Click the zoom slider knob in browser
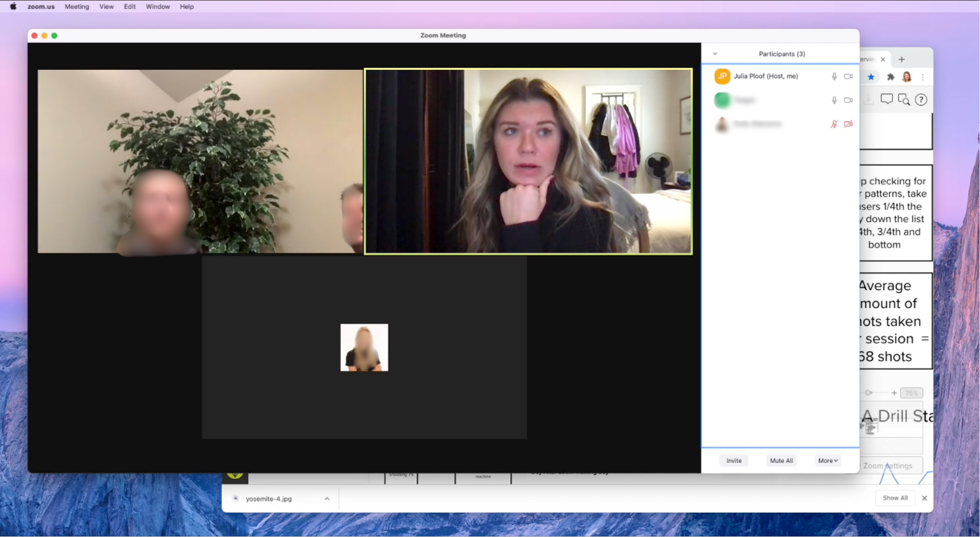The width and height of the screenshot is (980, 537). (x=869, y=393)
